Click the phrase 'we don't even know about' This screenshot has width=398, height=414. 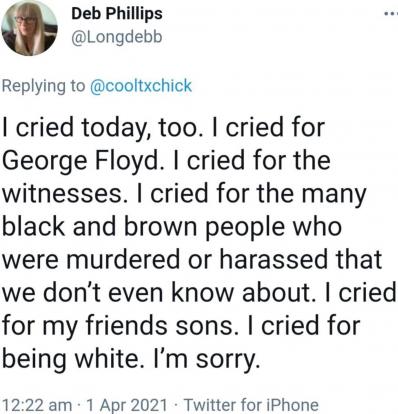[157, 293]
